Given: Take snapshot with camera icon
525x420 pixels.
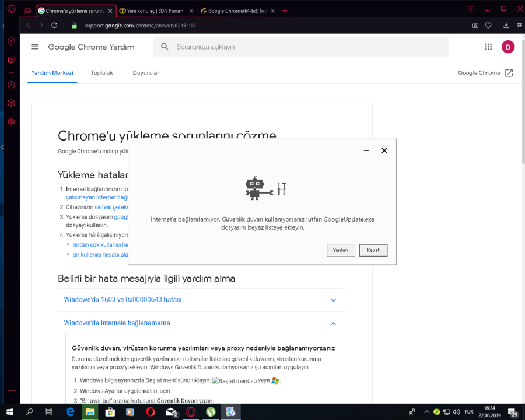Looking at the screenshot, I should (475, 26).
